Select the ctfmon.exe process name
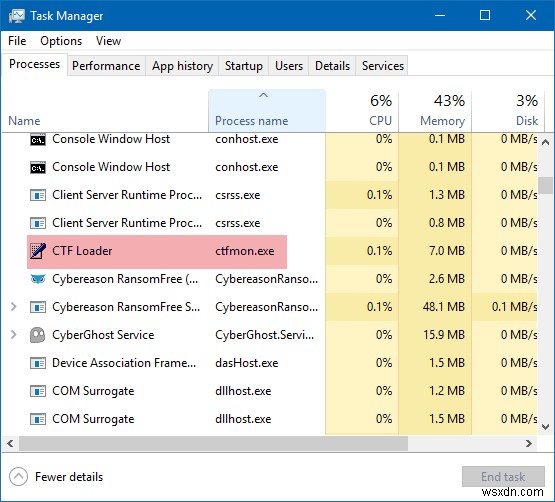555x502 pixels. pos(245,251)
